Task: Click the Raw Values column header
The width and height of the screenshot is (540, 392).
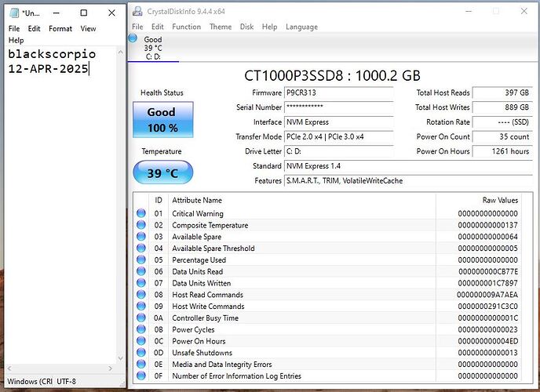Action: (x=479, y=200)
